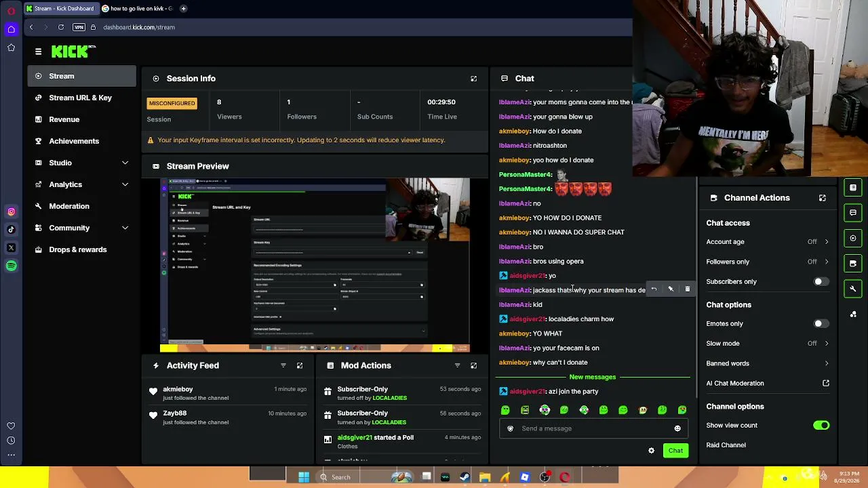Jump to New messages in chat
The height and width of the screenshot is (488, 868).
coord(593,377)
